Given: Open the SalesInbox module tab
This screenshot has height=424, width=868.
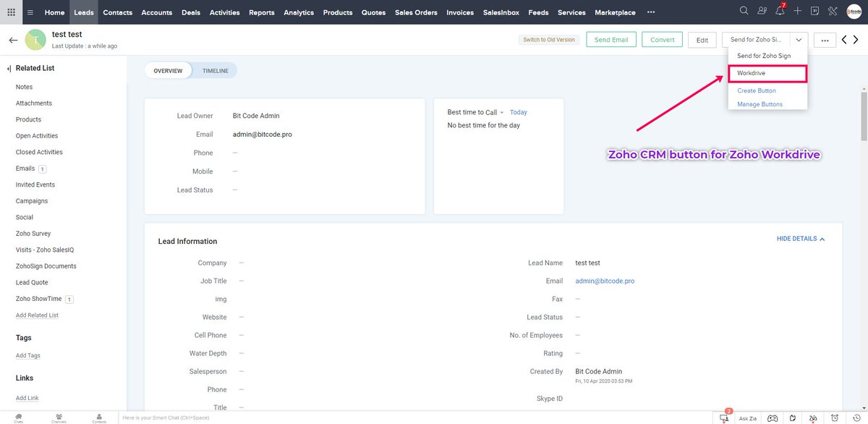Looking at the screenshot, I should (x=501, y=12).
